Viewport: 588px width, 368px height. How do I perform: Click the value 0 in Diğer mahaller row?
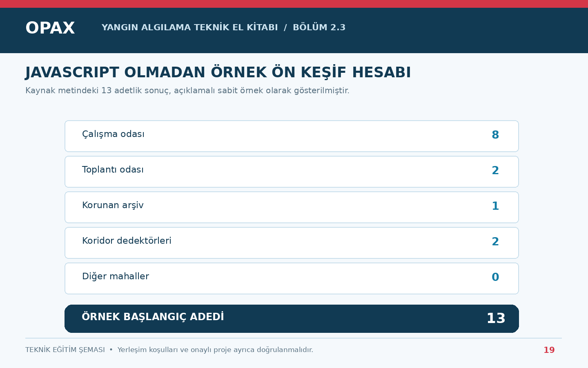(x=495, y=277)
